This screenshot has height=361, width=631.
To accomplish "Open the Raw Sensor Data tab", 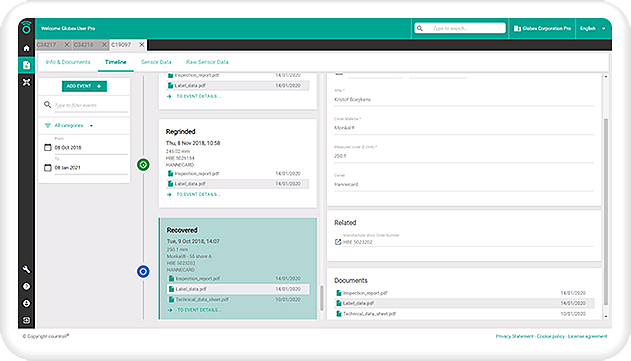I will (x=207, y=62).
